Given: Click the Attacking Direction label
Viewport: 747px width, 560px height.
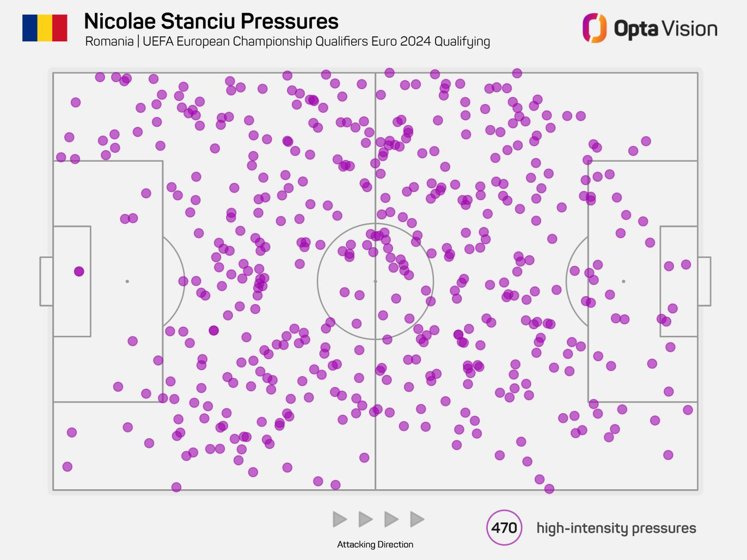Looking at the screenshot, I should [375, 544].
